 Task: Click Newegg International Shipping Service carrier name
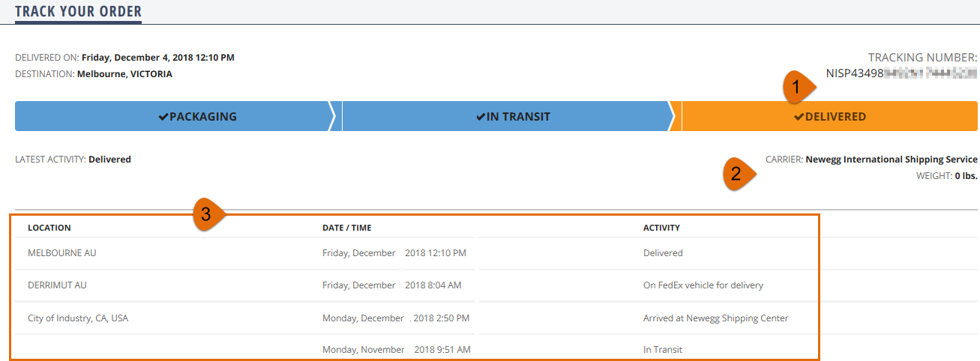(x=892, y=160)
